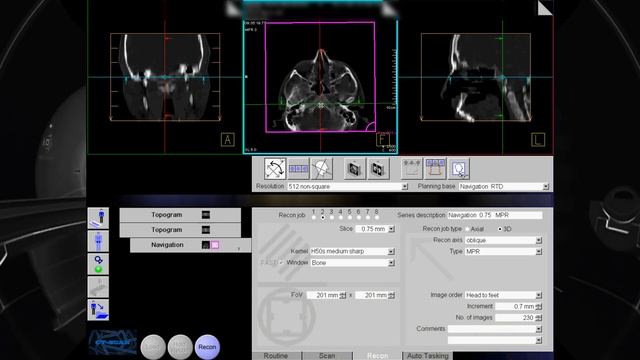
Task: Select Recon job 7 radio button
Action: 367,218
